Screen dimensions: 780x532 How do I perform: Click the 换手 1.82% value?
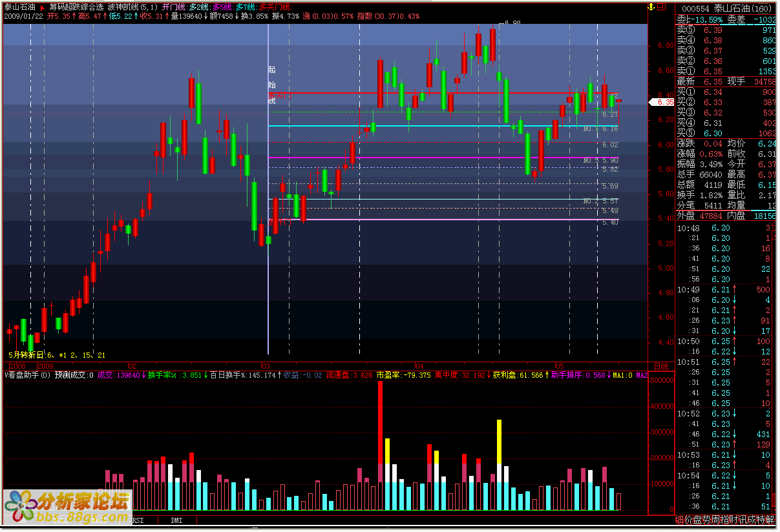[710, 195]
